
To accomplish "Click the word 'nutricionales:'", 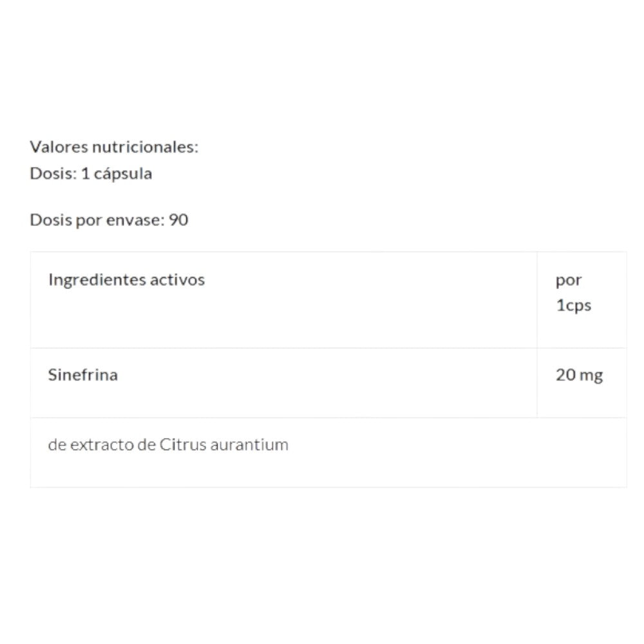I will point(146,147).
